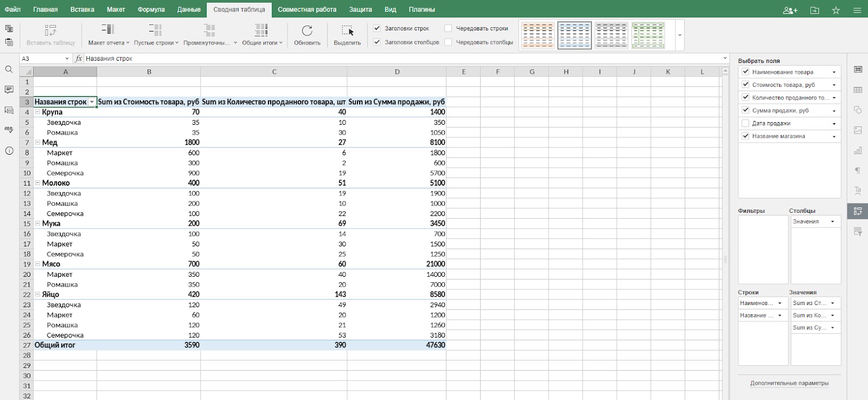Open shape settings icon in right sidebar

tap(858, 110)
